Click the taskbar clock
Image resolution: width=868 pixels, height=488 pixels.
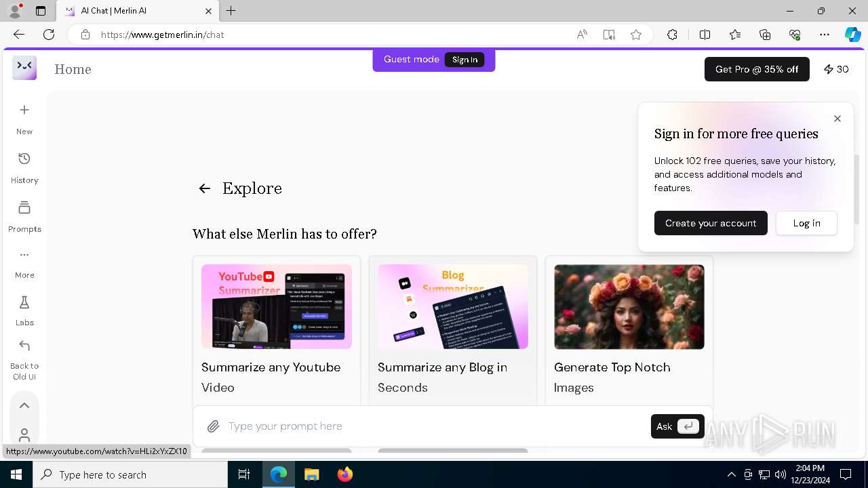(x=810, y=474)
